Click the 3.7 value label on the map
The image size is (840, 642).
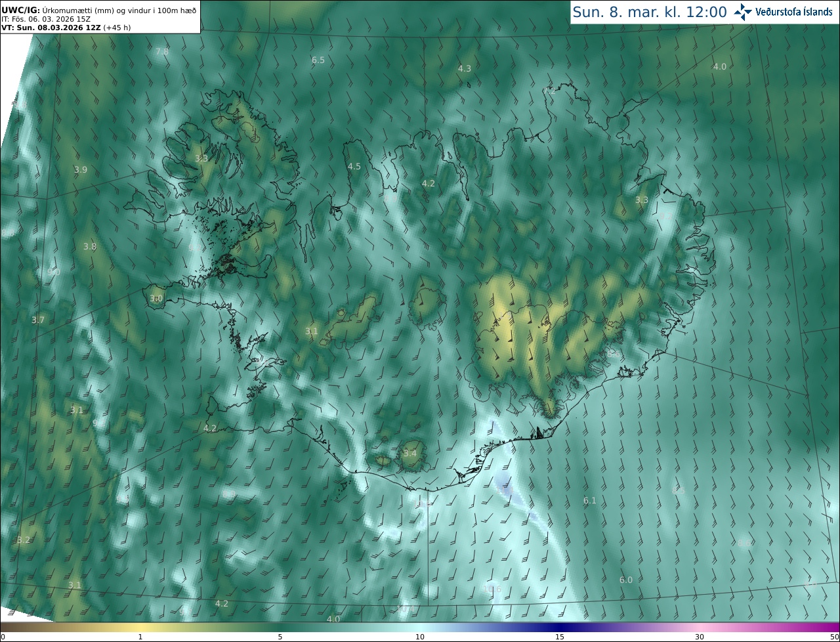tap(38, 320)
